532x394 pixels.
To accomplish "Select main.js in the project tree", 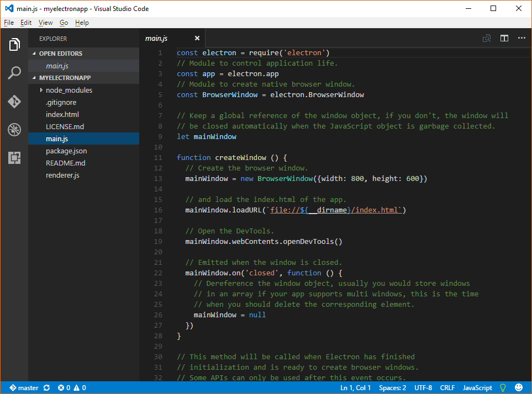I will point(84,139).
